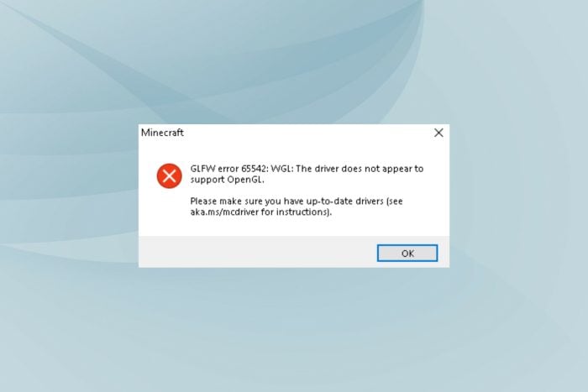The width and height of the screenshot is (588, 392).
Task: Click the words 'for instructions).'
Action: [297, 212]
